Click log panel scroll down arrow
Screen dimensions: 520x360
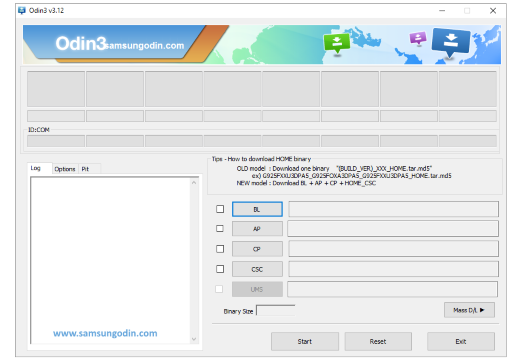(194, 339)
